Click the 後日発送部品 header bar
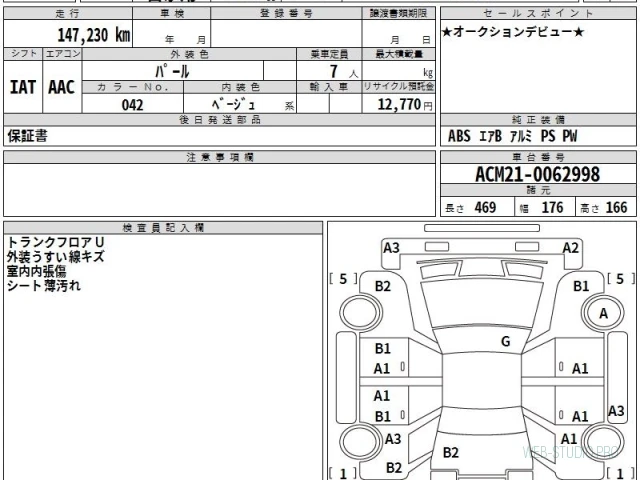The image size is (640, 480). tap(220, 120)
